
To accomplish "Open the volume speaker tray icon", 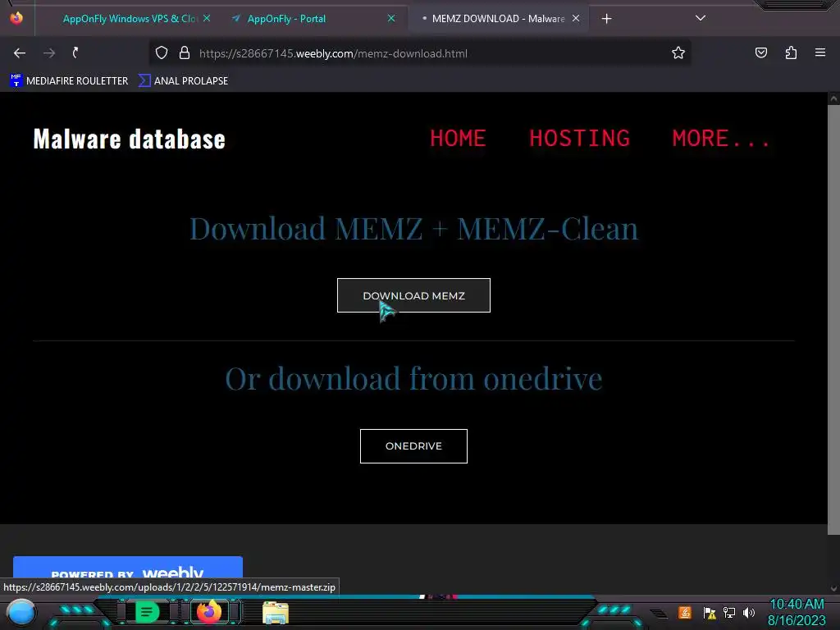I will pos(748,612).
